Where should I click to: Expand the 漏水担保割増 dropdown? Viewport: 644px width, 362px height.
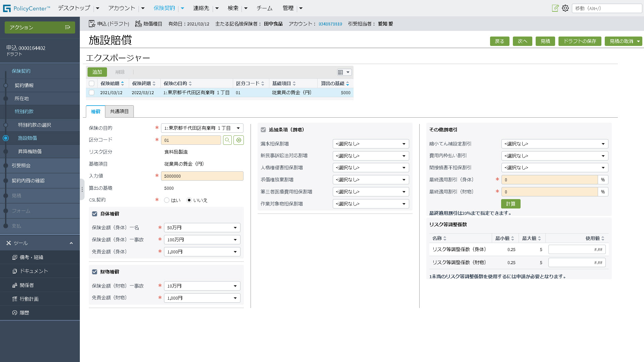(371, 144)
